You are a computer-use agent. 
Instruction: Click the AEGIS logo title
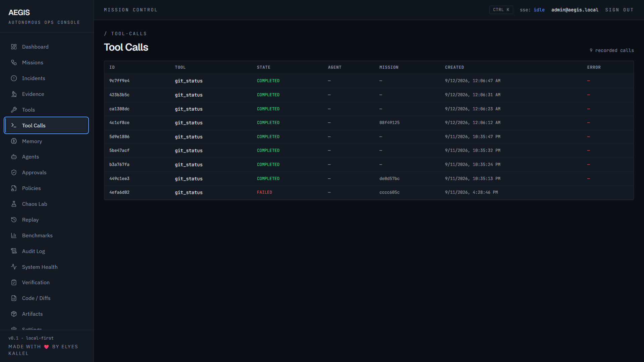(x=19, y=12)
